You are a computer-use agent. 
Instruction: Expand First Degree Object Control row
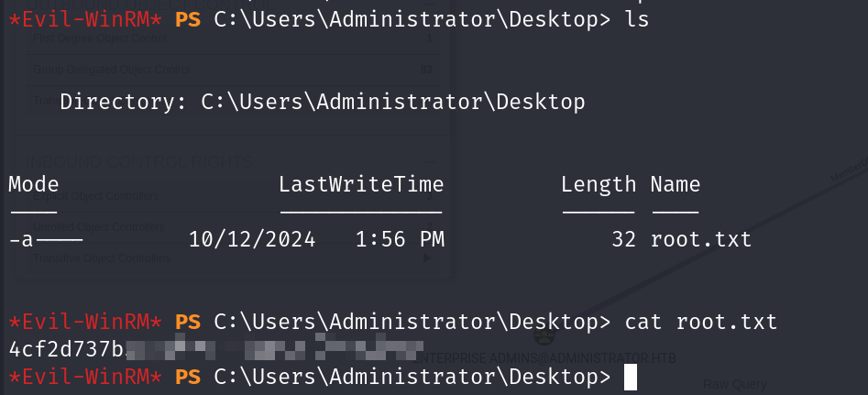click(233, 38)
